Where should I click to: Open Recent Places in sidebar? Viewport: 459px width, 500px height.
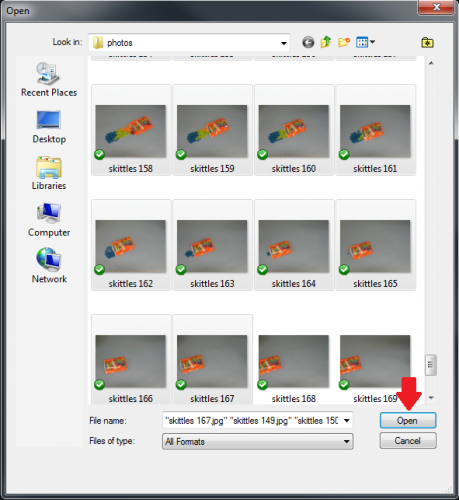[x=49, y=80]
